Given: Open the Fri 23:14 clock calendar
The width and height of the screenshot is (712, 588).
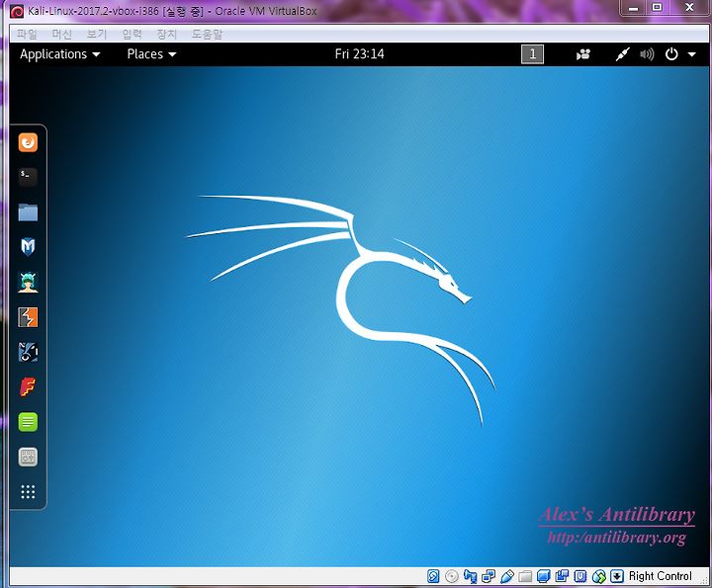Looking at the screenshot, I should pos(359,54).
